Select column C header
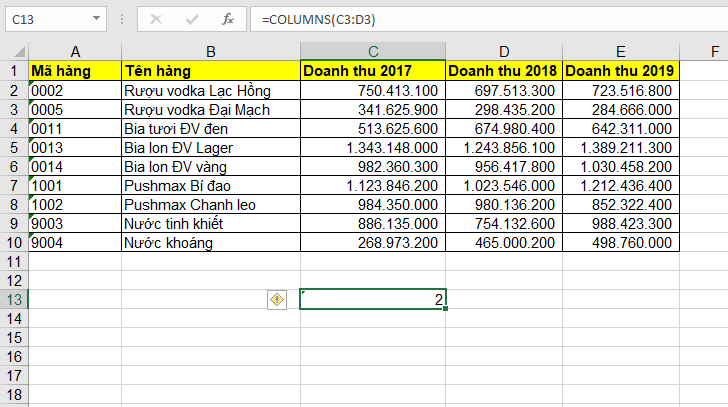Viewport: 728px width, 407px height. [x=372, y=51]
